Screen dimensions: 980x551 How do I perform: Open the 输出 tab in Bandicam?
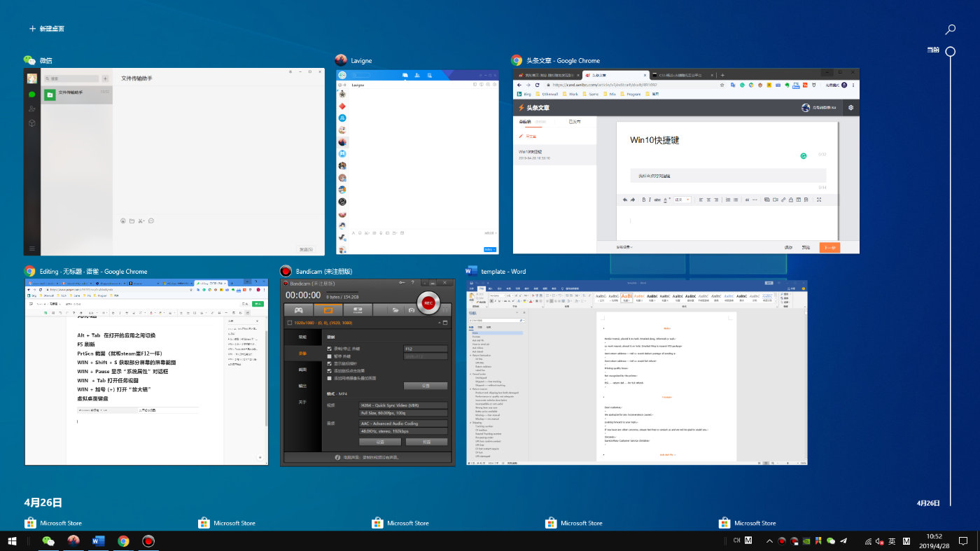coord(302,386)
